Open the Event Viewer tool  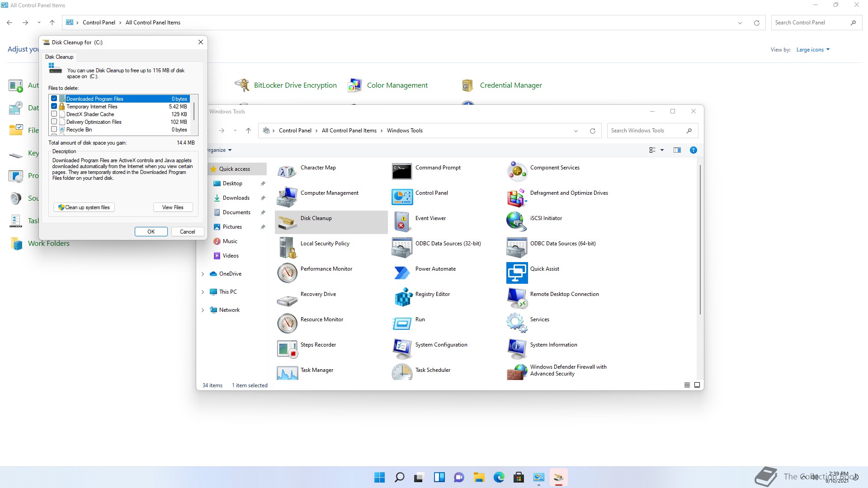coord(402,222)
